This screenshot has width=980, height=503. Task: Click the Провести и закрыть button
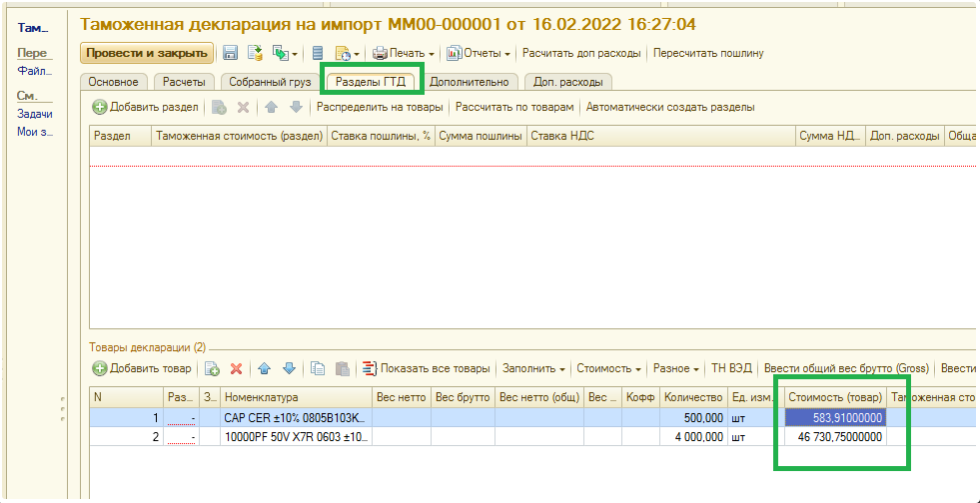(146, 53)
